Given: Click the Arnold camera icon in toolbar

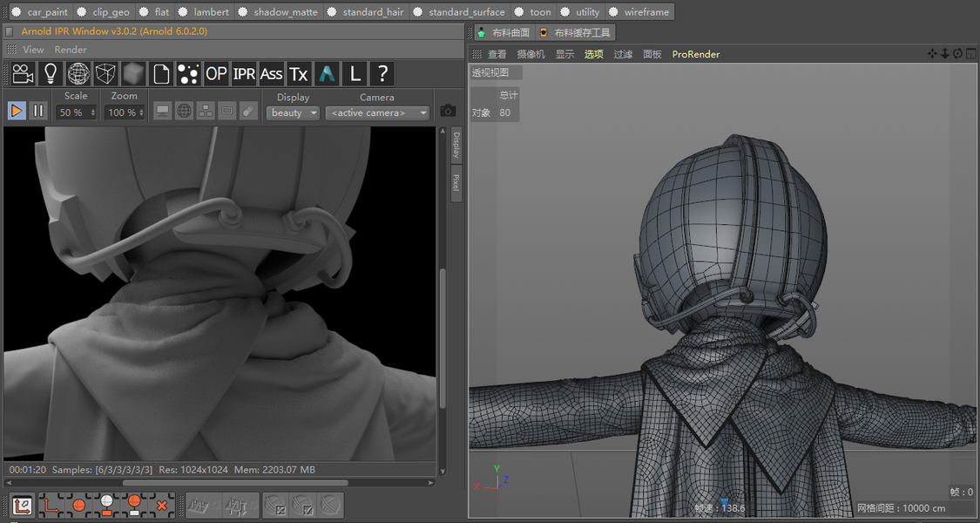Looking at the screenshot, I should (x=23, y=74).
